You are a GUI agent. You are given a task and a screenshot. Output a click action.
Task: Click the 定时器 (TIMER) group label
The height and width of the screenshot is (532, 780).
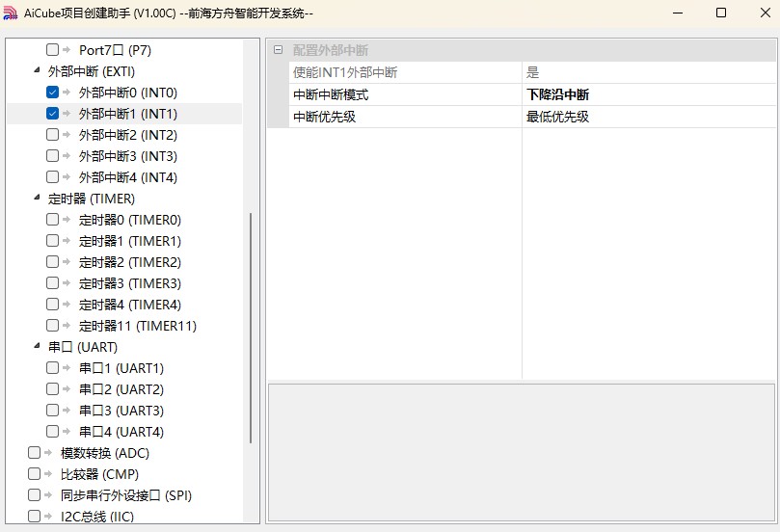coord(92,199)
